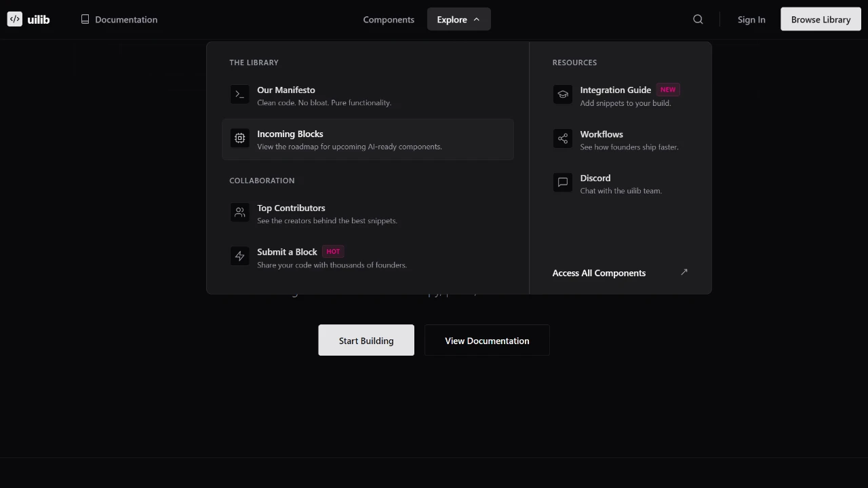Viewport: 868px width, 488px height.
Task: Select Documentation in the top navigation
Action: pos(125,19)
